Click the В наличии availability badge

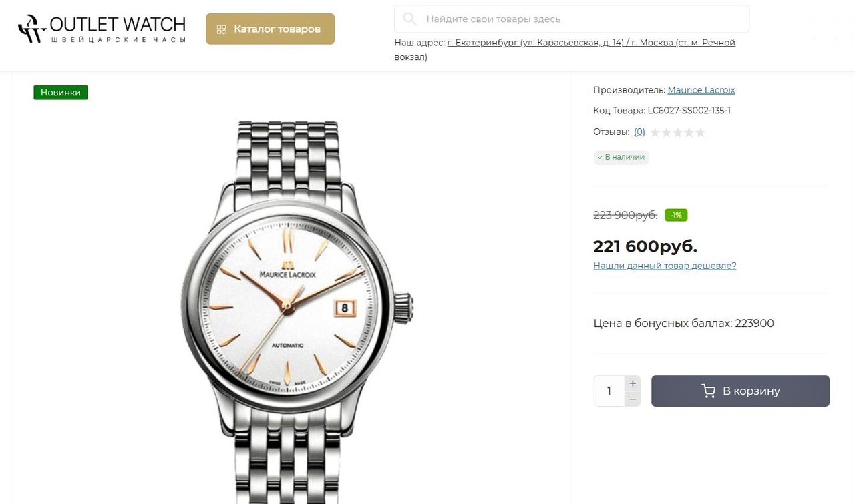tap(621, 157)
